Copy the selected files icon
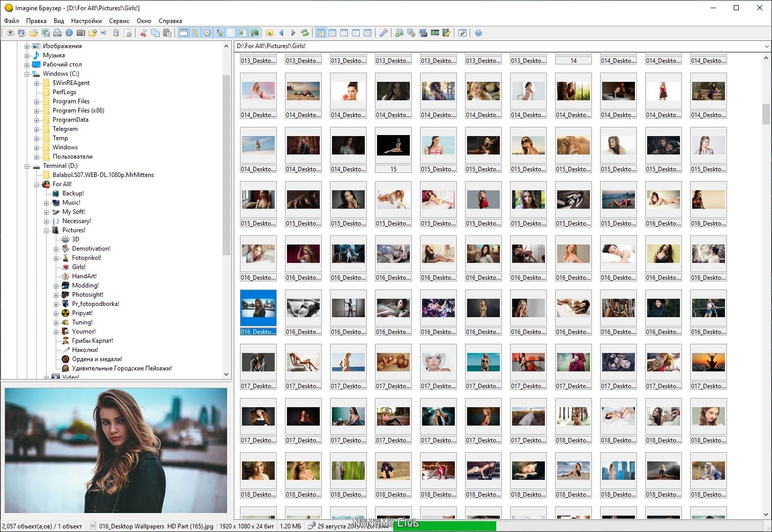 (x=156, y=33)
